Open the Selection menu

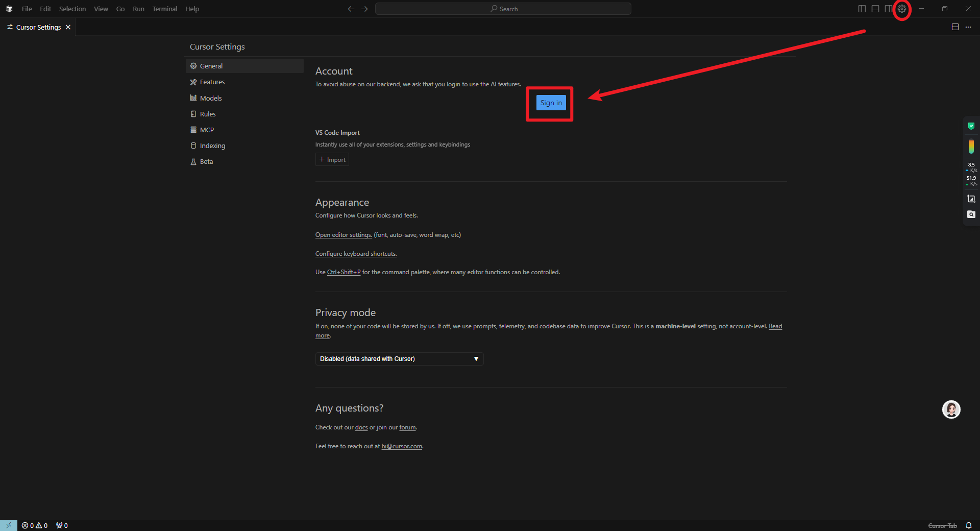[x=72, y=9]
